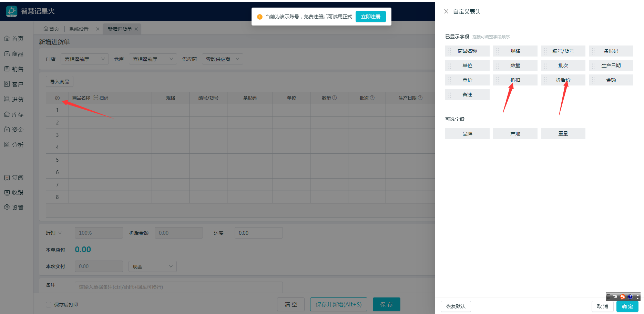Click the barcode scan icon beside 商品名称
644x314 pixels.
point(96,98)
